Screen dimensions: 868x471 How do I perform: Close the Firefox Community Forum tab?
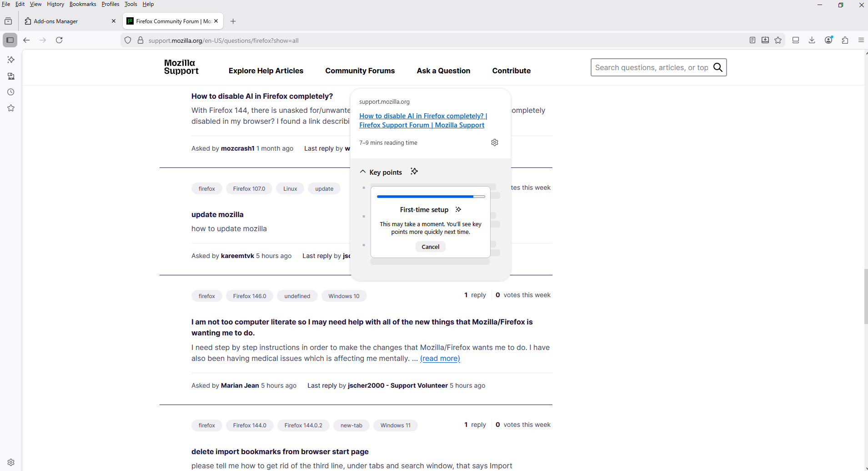216,21
